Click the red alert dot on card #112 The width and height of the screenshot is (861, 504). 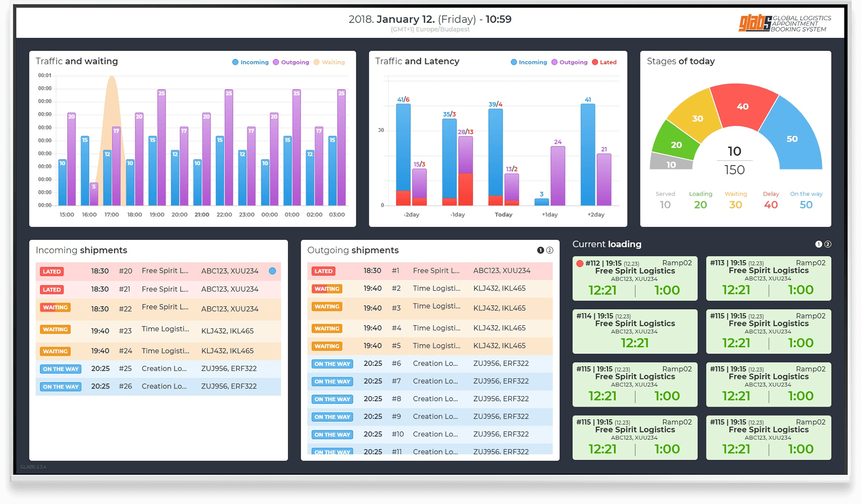[x=580, y=264]
